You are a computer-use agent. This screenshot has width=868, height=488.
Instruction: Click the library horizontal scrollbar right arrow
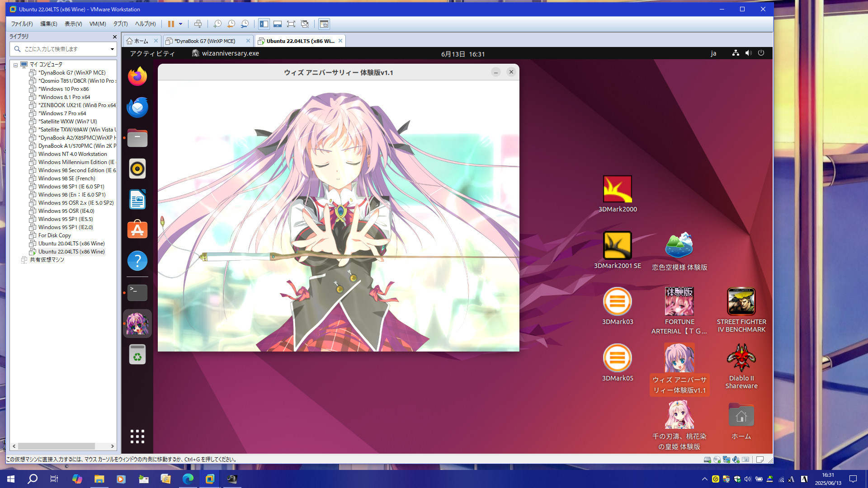pyautogui.click(x=112, y=446)
